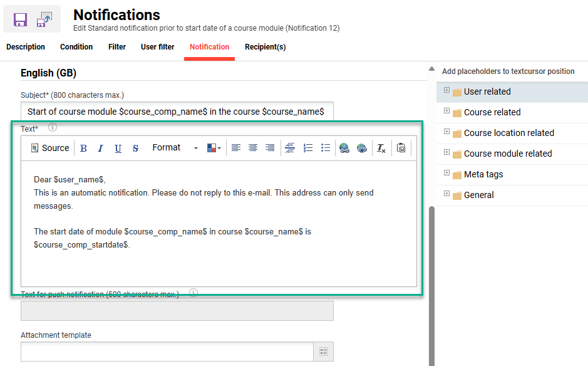Align the text to the center

tap(252, 148)
